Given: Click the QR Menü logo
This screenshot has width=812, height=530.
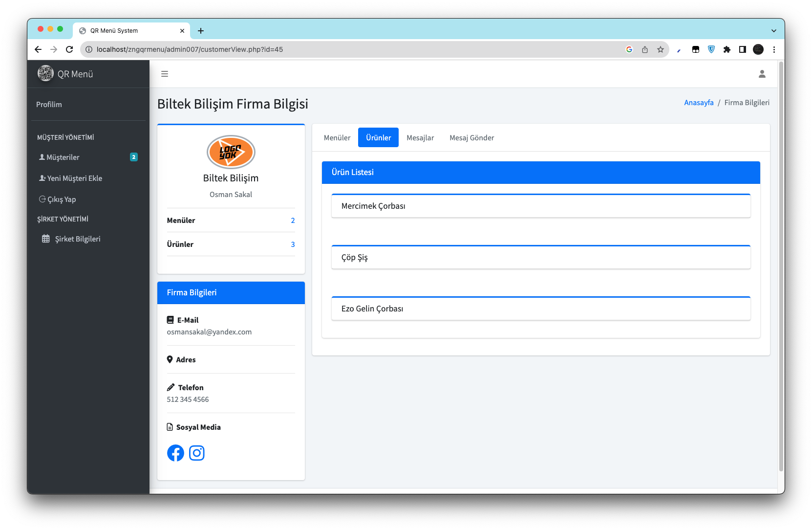Looking at the screenshot, I should (x=45, y=74).
